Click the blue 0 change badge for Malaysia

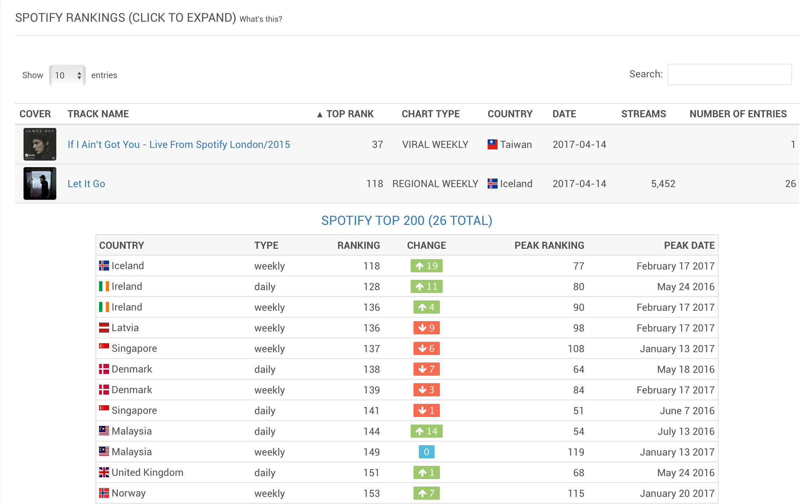point(426,452)
